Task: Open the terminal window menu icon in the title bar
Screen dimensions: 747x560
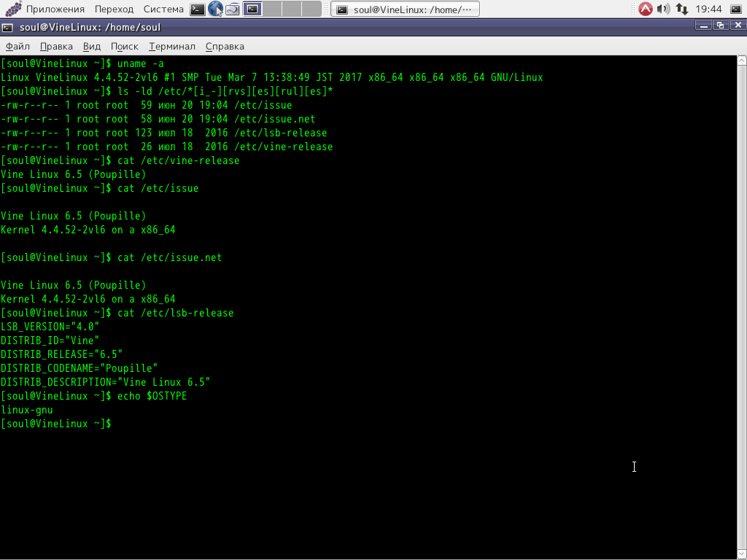Action: point(7,28)
